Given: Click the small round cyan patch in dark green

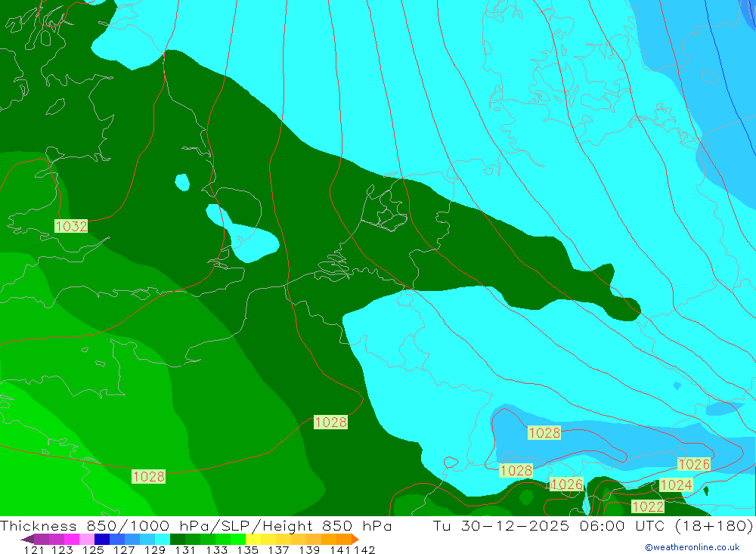Looking at the screenshot, I should [x=182, y=182].
